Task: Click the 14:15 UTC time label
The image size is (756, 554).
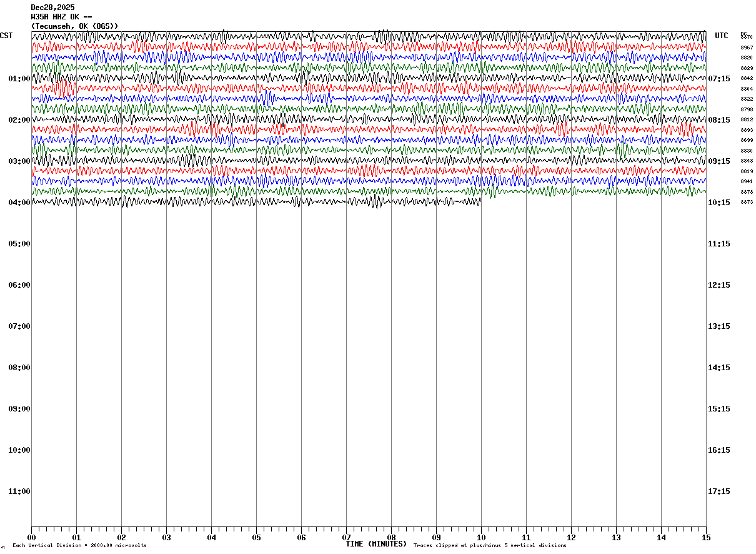Action: 719,368
